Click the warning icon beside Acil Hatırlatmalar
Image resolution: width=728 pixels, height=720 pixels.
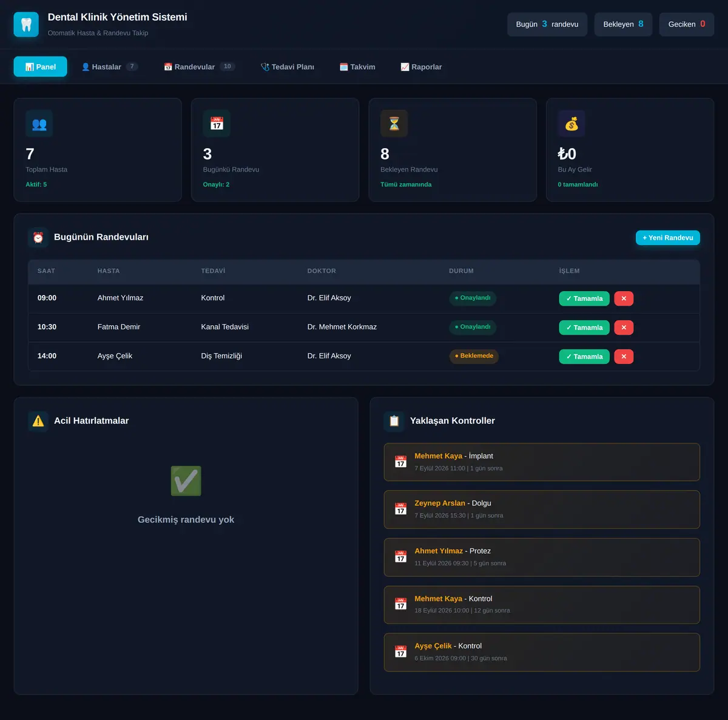pos(38,421)
